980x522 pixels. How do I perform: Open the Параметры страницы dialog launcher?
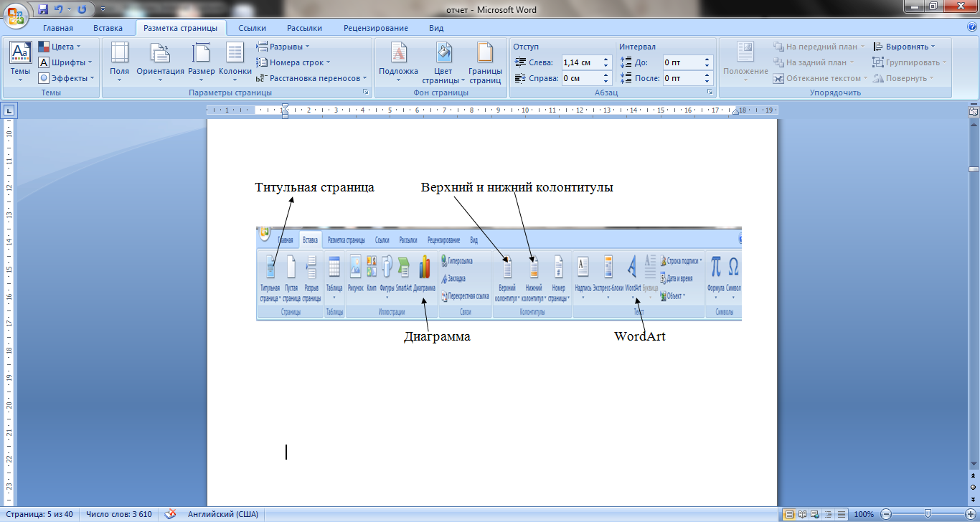click(x=365, y=92)
